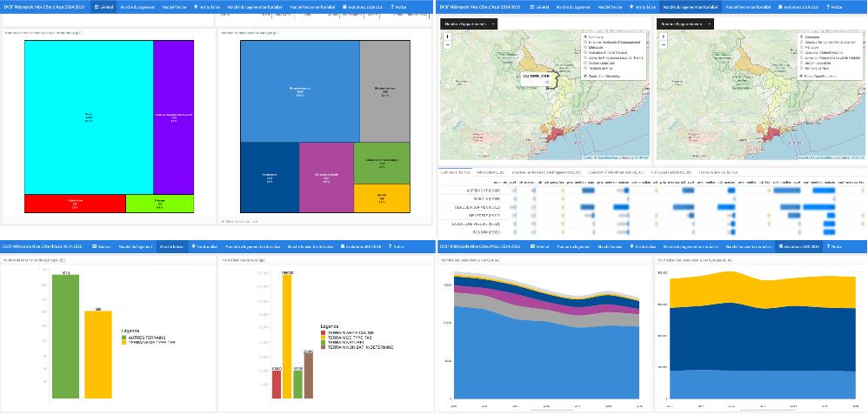Screen dimensions: 868x415
Task: Click DV3F Métropole title in bottom-left navbar
Action: (43, 247)
